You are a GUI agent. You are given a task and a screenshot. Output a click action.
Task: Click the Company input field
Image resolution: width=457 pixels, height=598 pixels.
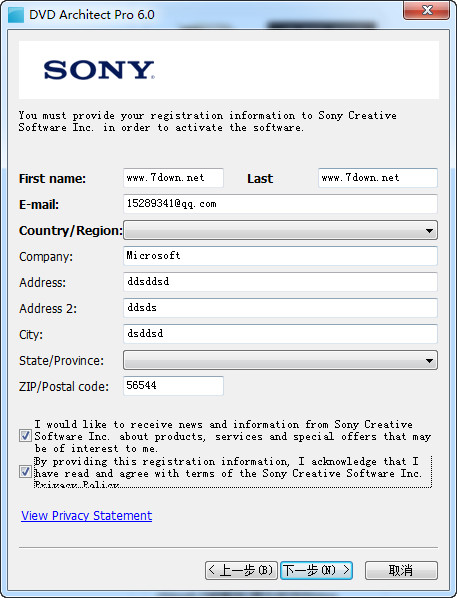(x=280, y=256)
